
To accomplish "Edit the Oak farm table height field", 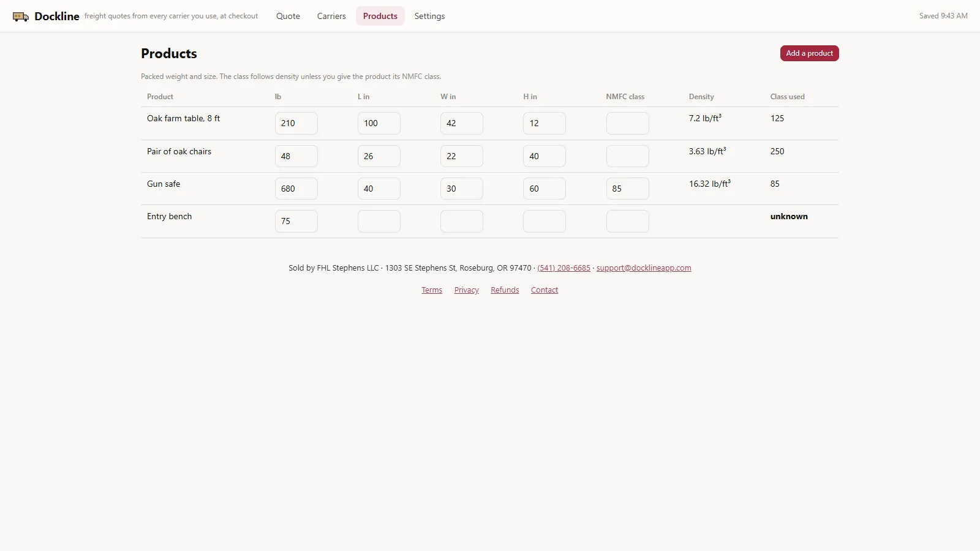I will point(545,123).
